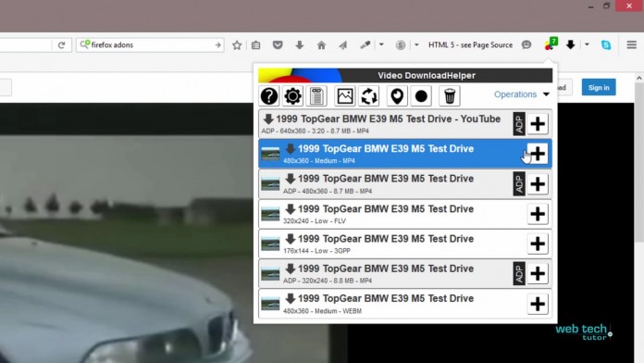
Task: Click the Skype toolbar icon
Action: (606, 44)
